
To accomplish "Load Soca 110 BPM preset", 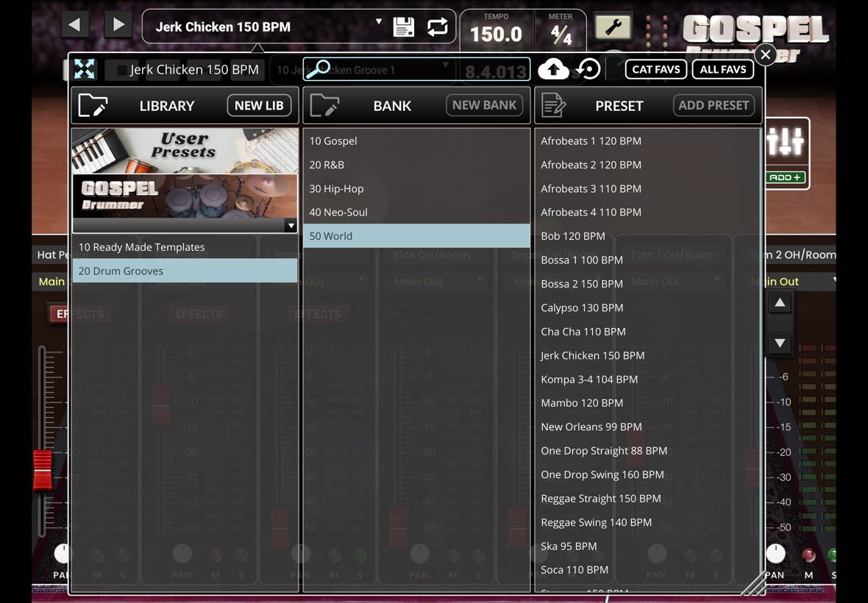I will [x=647, y=570].
